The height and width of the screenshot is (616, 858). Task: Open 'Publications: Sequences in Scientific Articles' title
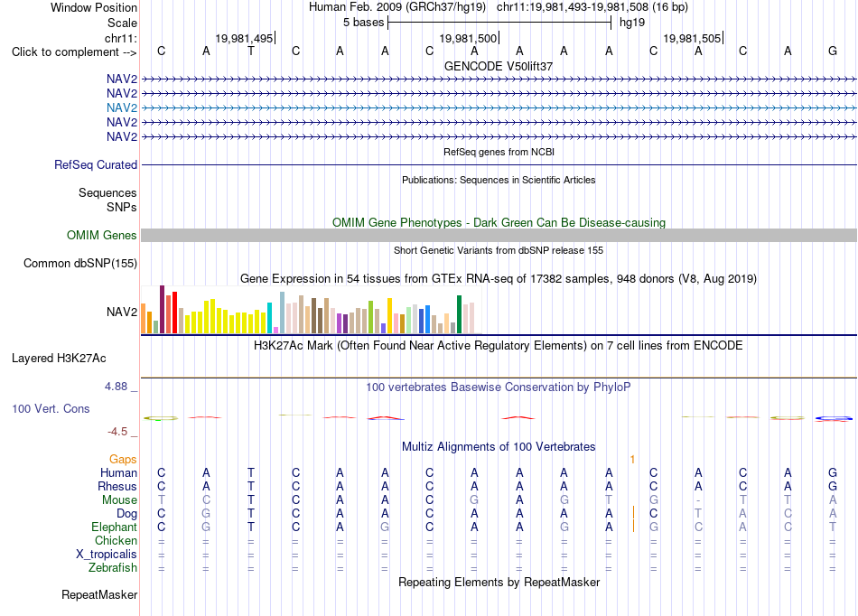pos(499,180)
